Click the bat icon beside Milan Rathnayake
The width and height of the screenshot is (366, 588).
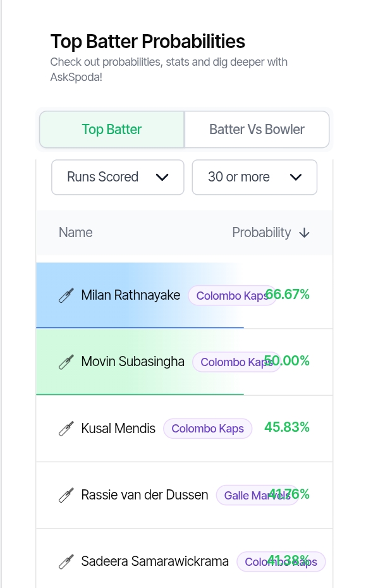(66, 295)
